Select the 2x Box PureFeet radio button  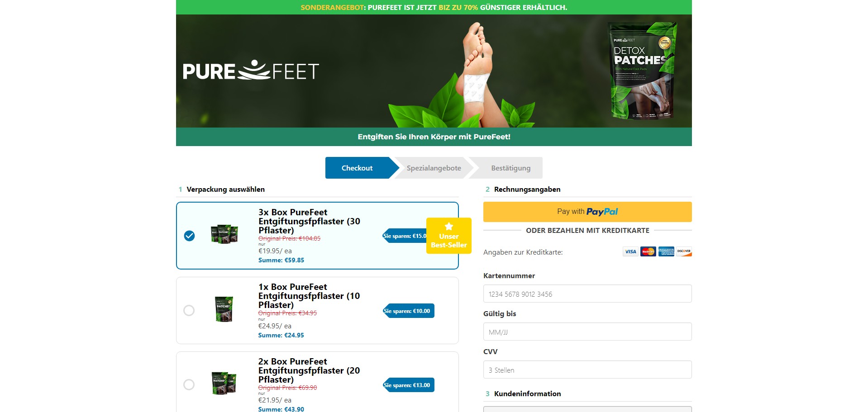point(189,384)
